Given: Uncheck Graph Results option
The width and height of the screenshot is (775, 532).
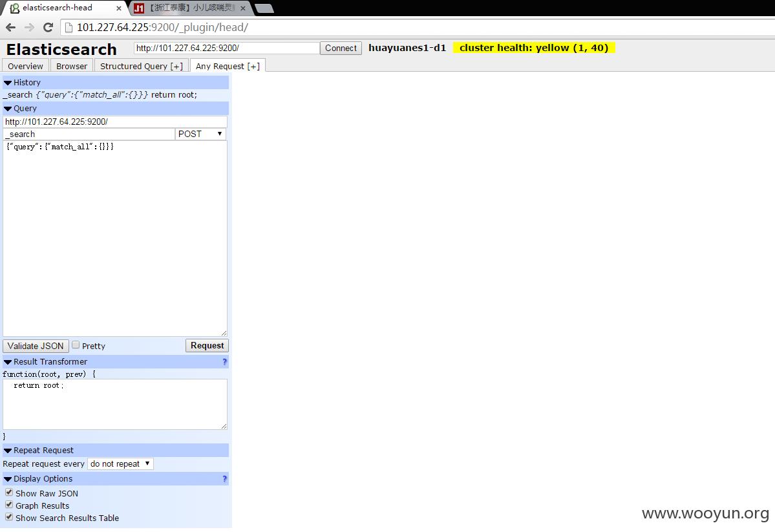Looking at the screenshot, I should (x=9, y=505).
